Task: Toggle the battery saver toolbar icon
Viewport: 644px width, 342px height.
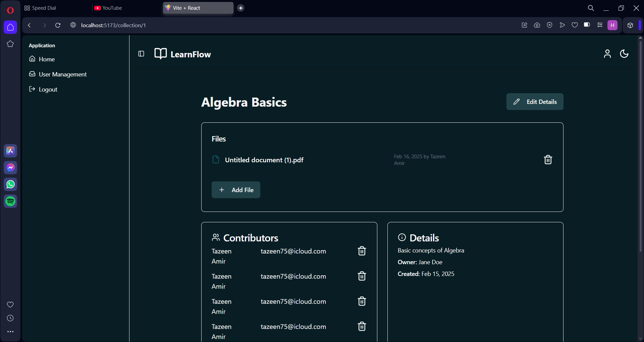Action: (587, 25)
